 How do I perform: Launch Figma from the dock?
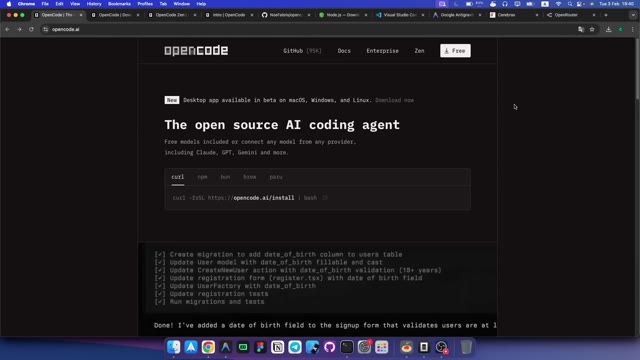tap(260, 347)
